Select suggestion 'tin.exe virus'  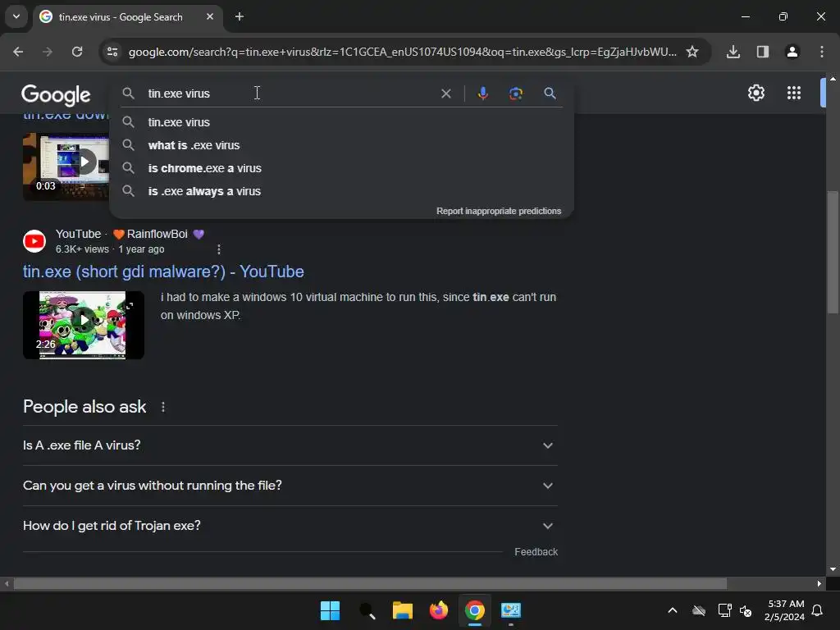[x=341, y=122]
